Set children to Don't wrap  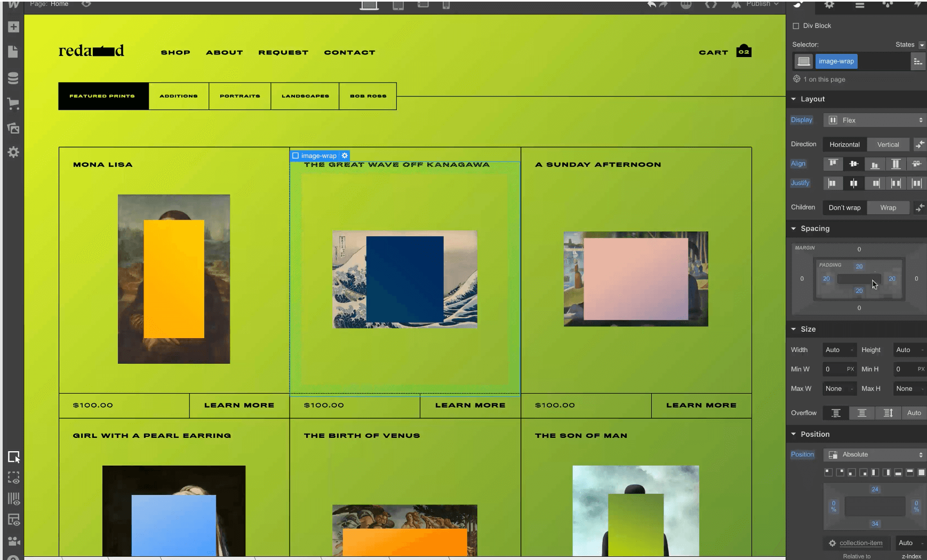click(844, 207)
